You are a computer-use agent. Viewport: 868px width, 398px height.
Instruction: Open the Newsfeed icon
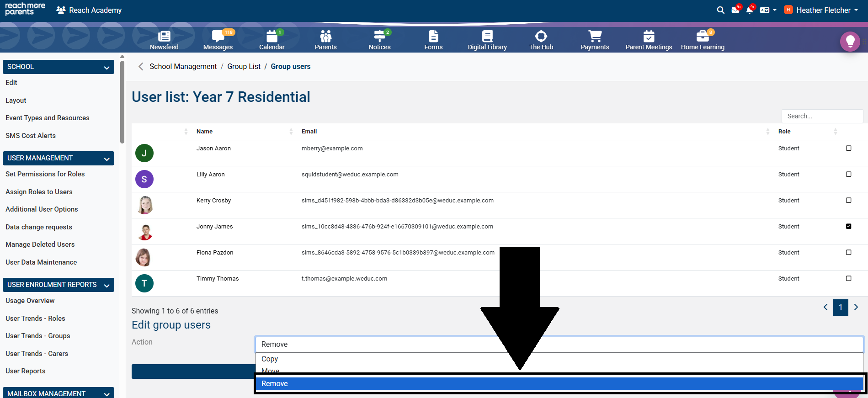[x=164, y=37]
